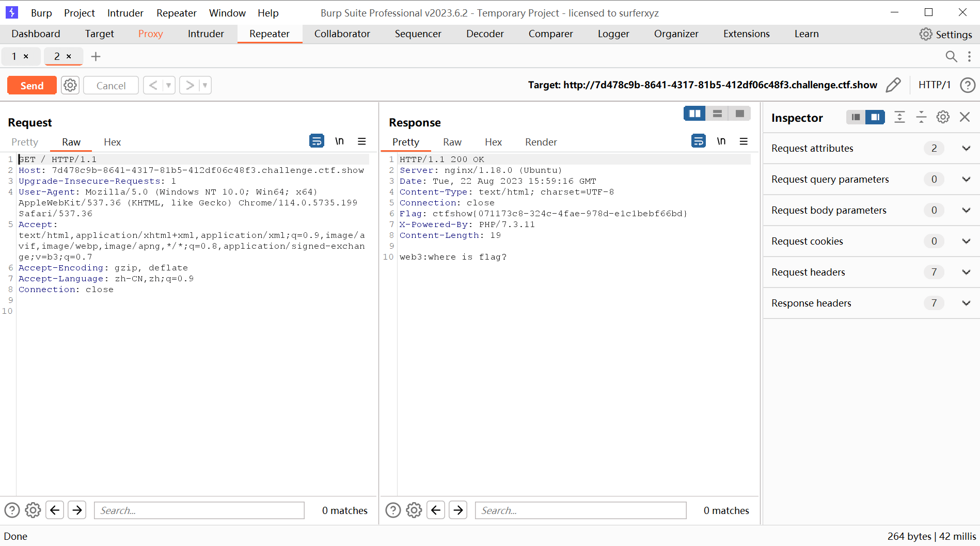Click request search help icon
This screenshot has width=980, height=546.
click(12, 510)
